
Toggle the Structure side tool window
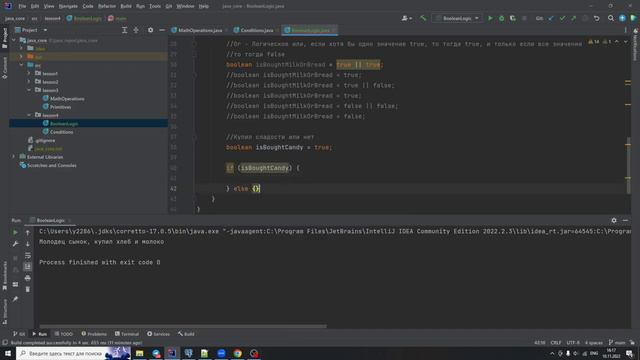pos(4,311)
